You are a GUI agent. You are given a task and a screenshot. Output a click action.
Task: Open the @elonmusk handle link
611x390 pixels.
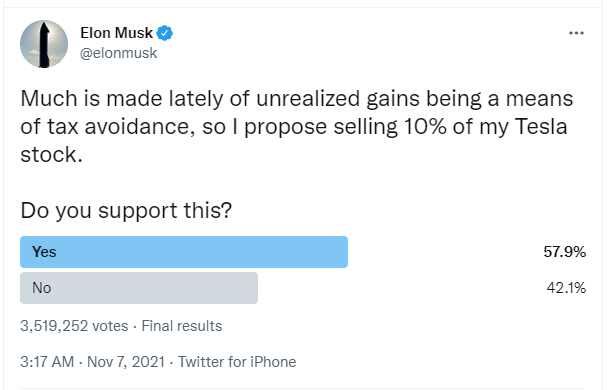click(118, 53)
